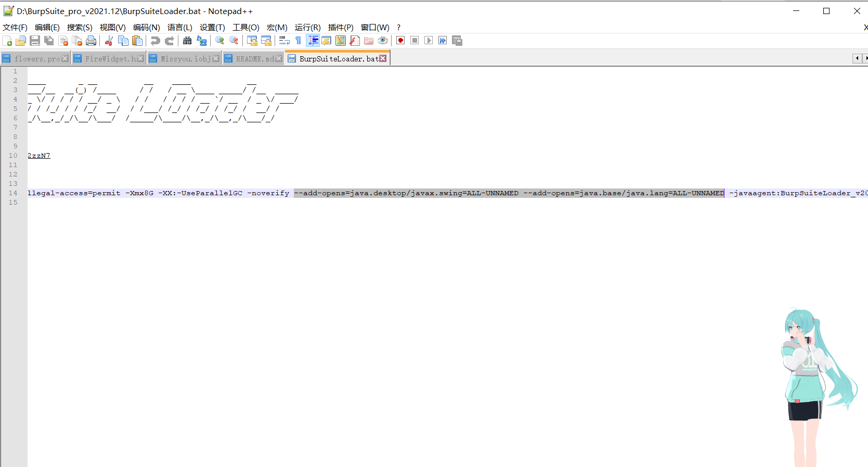The height and width of the screenshot is (467, 868).
Task: Close the BurpSuiteLoader.bat tab
Action: (x=383, y=58)
